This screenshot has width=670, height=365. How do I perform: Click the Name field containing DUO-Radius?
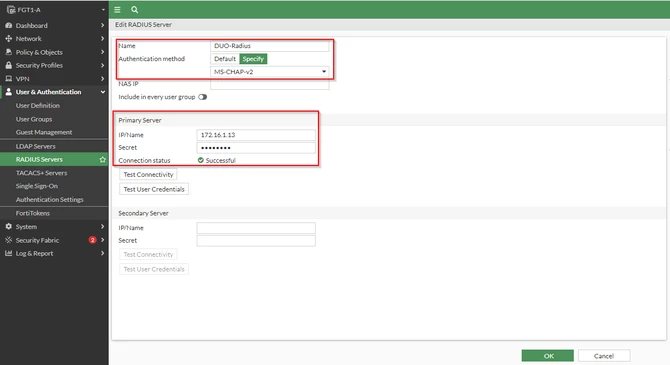point(270,46)
